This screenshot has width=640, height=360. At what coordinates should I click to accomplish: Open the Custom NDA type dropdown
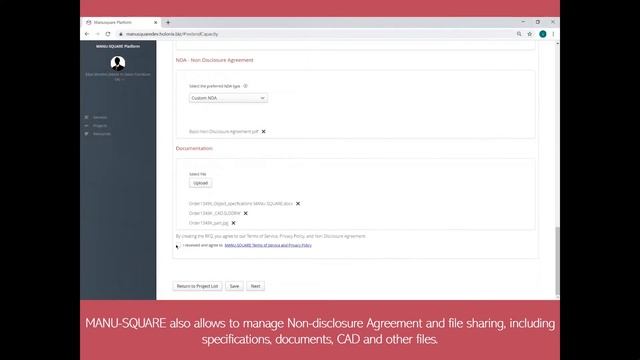[x=228, y=98]
